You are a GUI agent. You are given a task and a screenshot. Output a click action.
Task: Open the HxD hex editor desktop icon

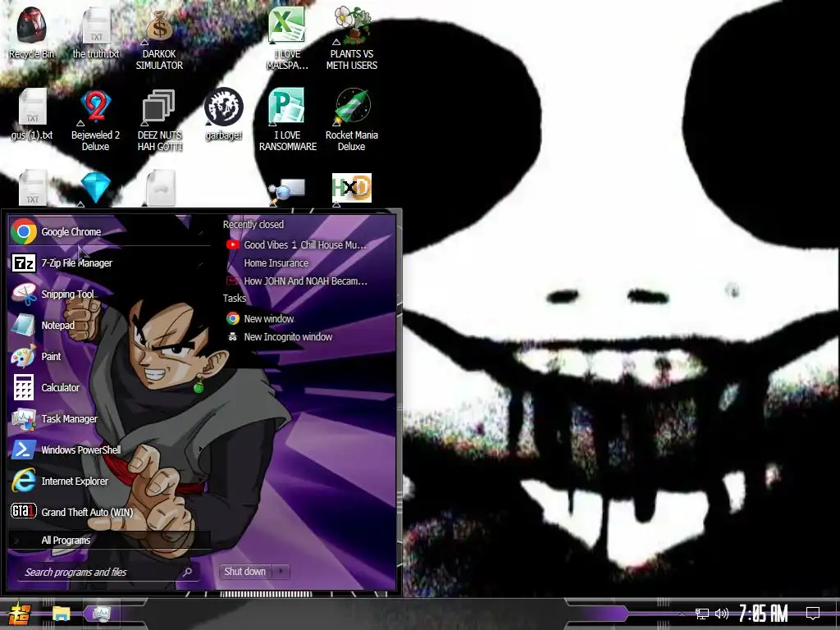(x=351, y=188)
